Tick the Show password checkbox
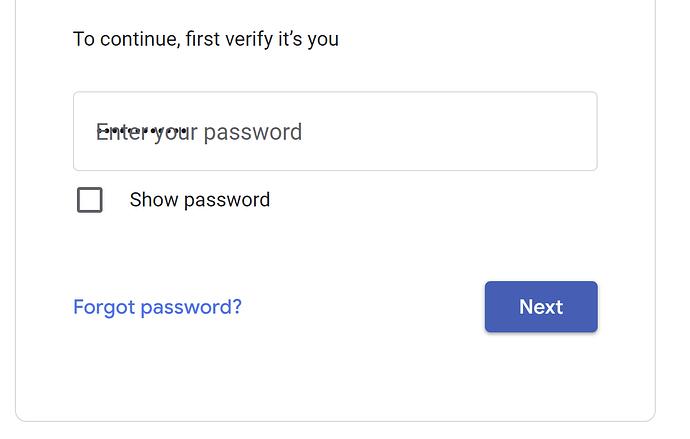 click(x=90, y=200)
